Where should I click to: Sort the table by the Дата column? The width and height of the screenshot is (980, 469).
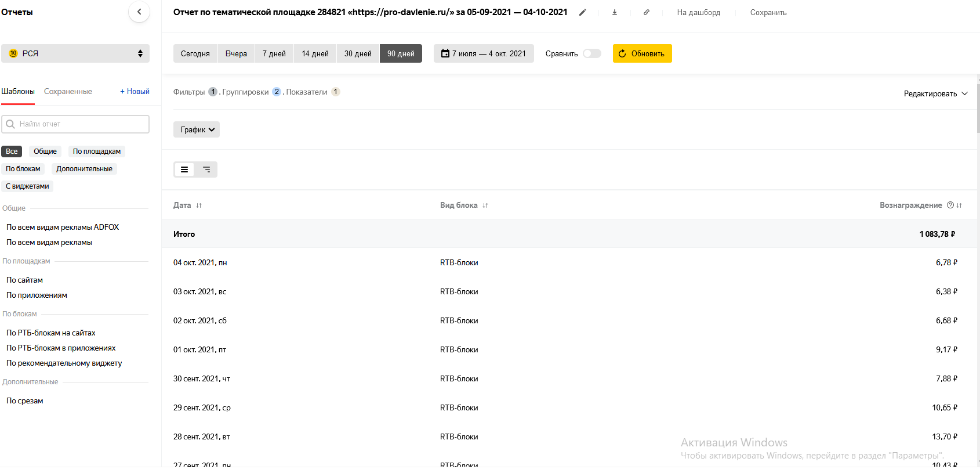tap(199, 205)
